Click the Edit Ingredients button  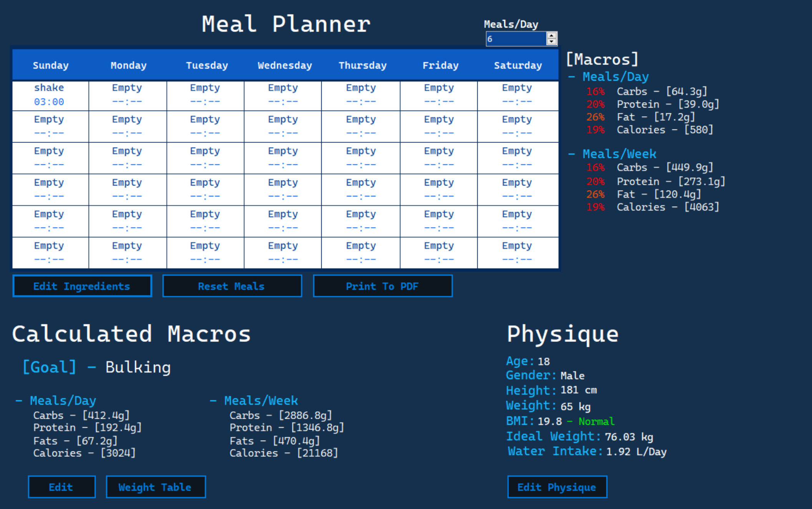click(x=82, y=286)
